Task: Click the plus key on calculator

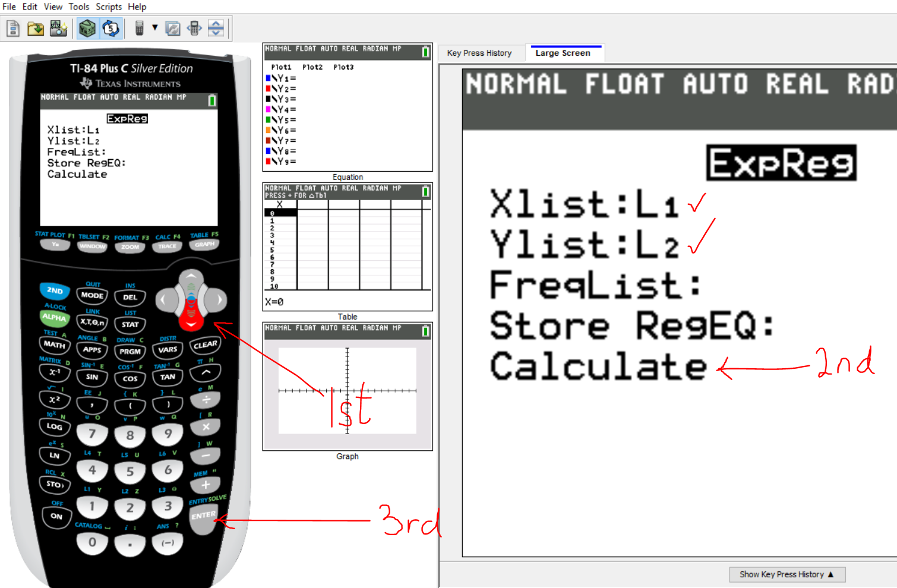Action: click(x=206, y=485)
